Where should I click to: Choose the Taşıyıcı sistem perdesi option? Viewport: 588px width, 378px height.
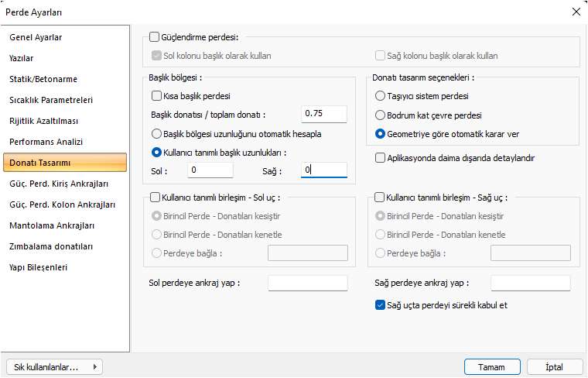380,96
